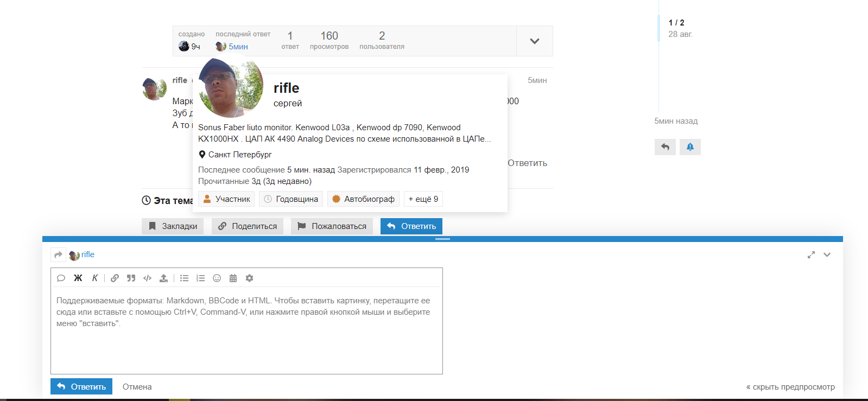Screen dimensions: 868x401
Task: Click скрыть предпросмотр to hide the preview
Action: tap(790, 387)
